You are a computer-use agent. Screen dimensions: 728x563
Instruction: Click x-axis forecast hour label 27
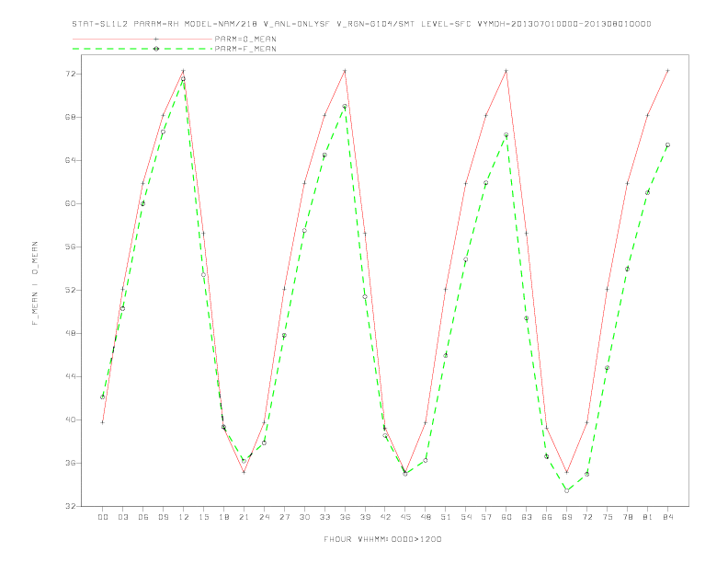pos(284,517)
